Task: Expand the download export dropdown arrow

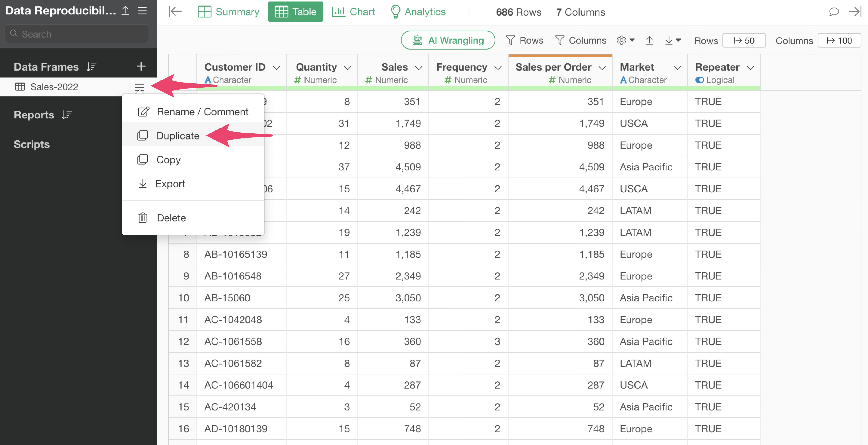Action: pos(678,40)
